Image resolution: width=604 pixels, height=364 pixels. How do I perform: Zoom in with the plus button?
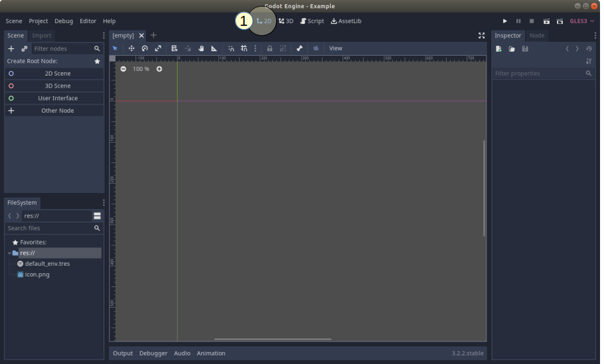[x=159, y=69]
